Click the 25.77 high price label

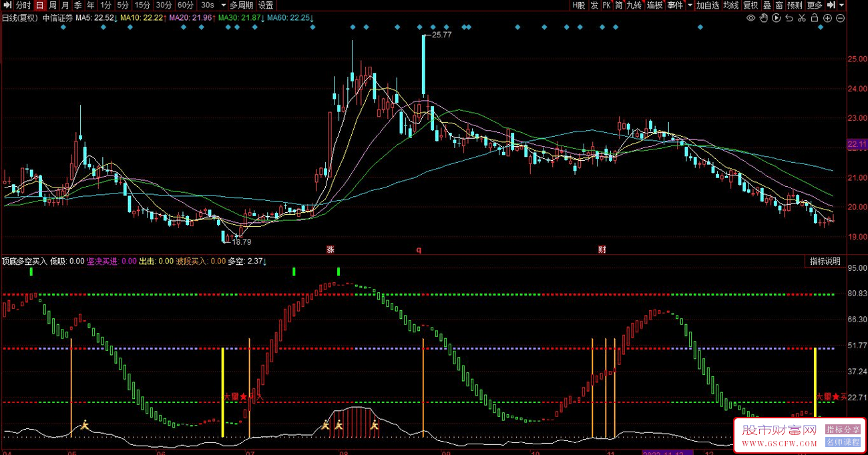[442, 35]
